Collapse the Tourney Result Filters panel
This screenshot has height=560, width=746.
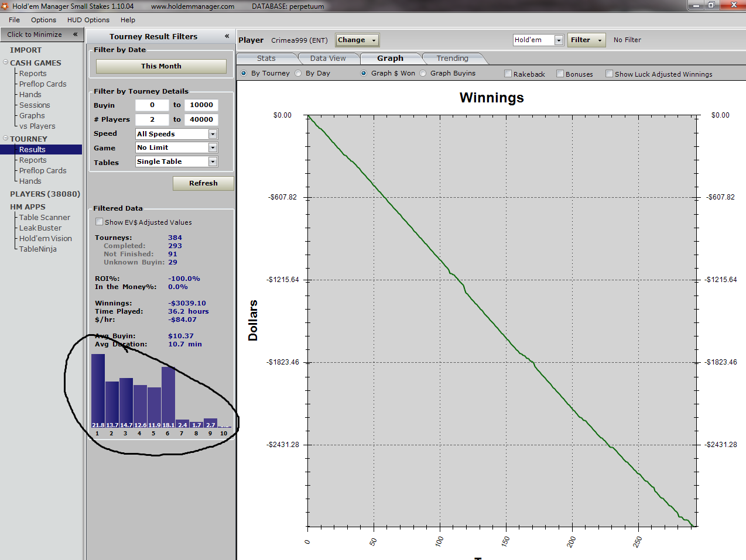pos(227,36)
